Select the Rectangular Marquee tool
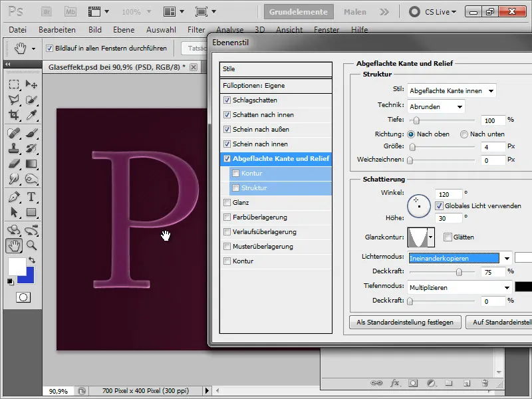 pyautogui.click(x=14, y=84)
